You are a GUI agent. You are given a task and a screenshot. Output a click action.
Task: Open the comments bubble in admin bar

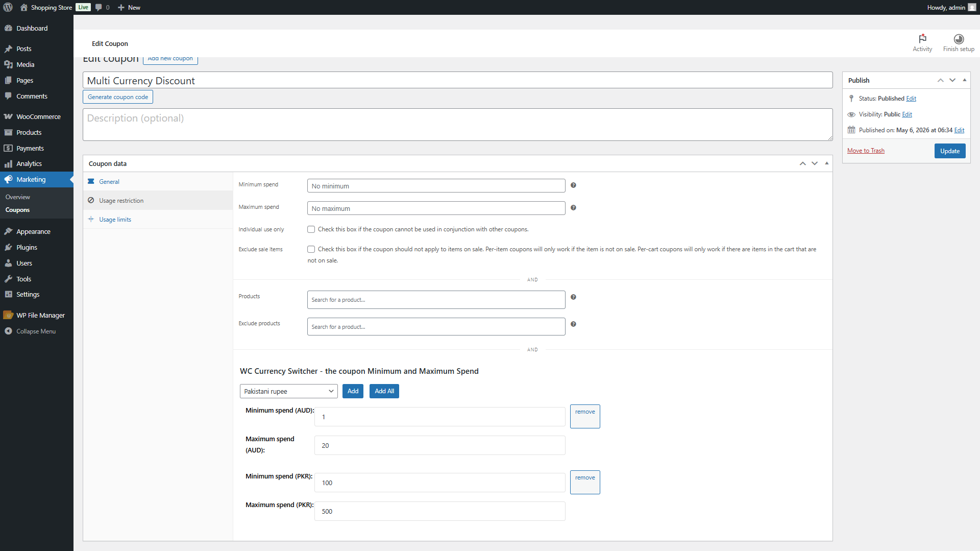99,7
